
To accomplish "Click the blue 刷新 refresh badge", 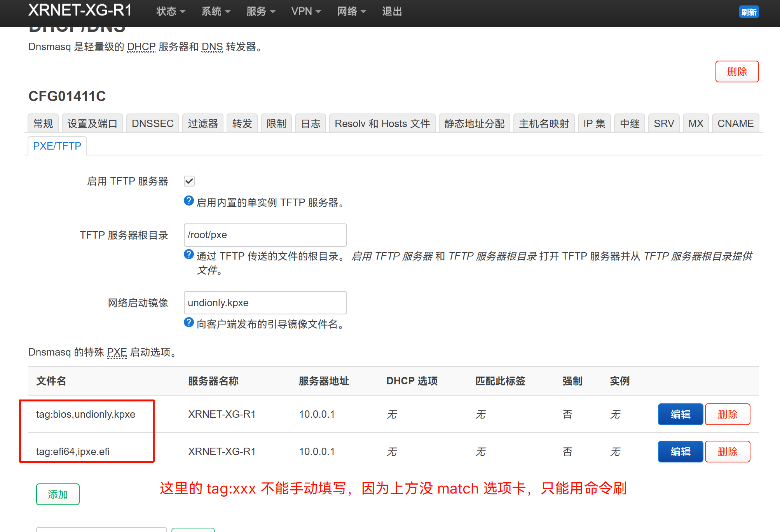I will pyautogui.click(x=749, y=12).
